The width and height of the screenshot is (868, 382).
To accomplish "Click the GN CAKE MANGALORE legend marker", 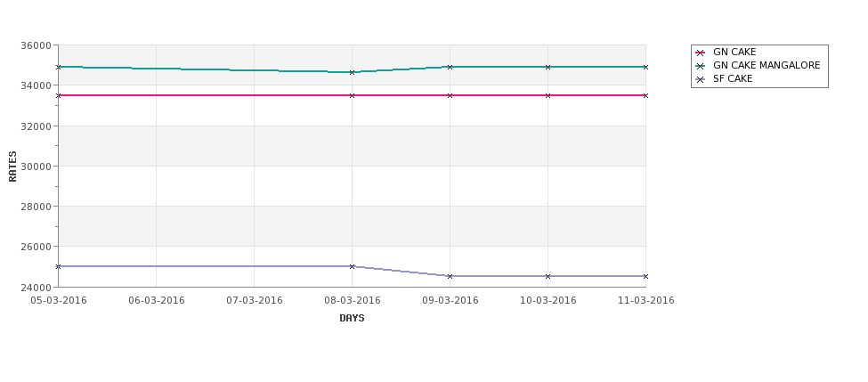I will (x=700, y=66).
